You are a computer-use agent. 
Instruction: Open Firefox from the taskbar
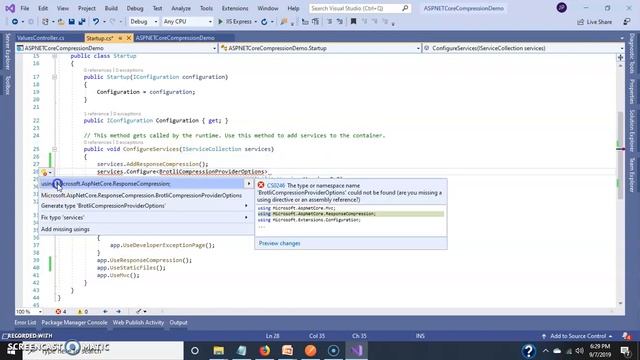click(264, 350)
